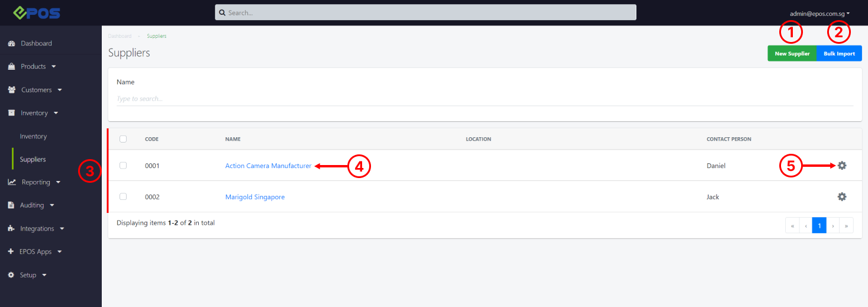
Task: Click the LOCATION column header
Action: [479, 140]
